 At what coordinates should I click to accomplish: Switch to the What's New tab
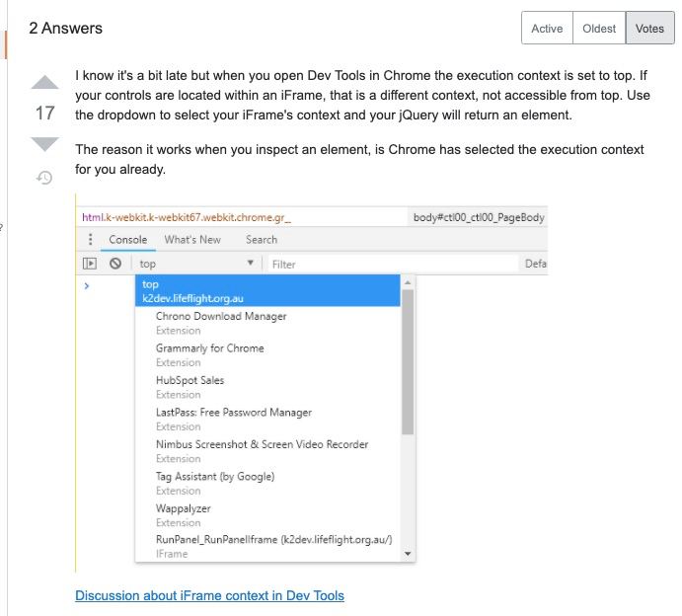pos(192,240)
